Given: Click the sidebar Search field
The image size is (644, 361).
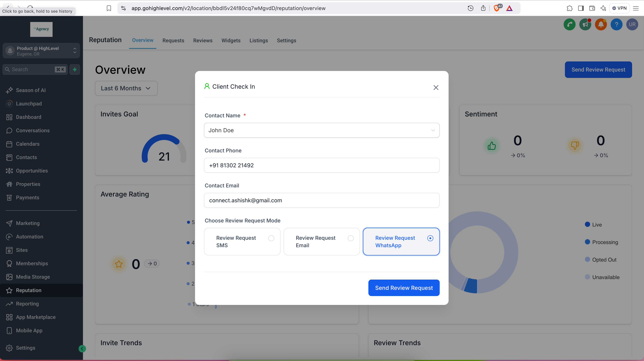Looking at the screenshot, I should 35,69.
